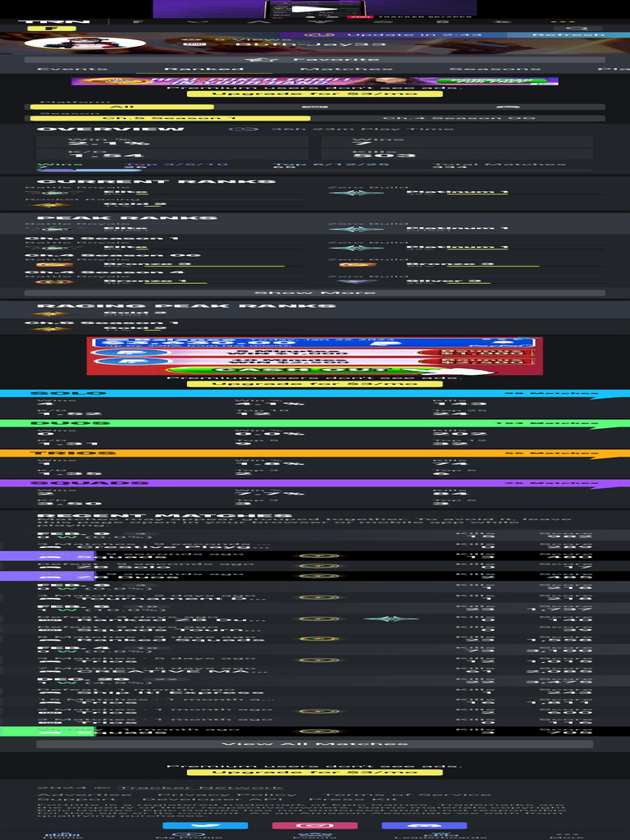Click the player avatar image
The width and height of the screenshot is (630, 840).
pos(85,43)
